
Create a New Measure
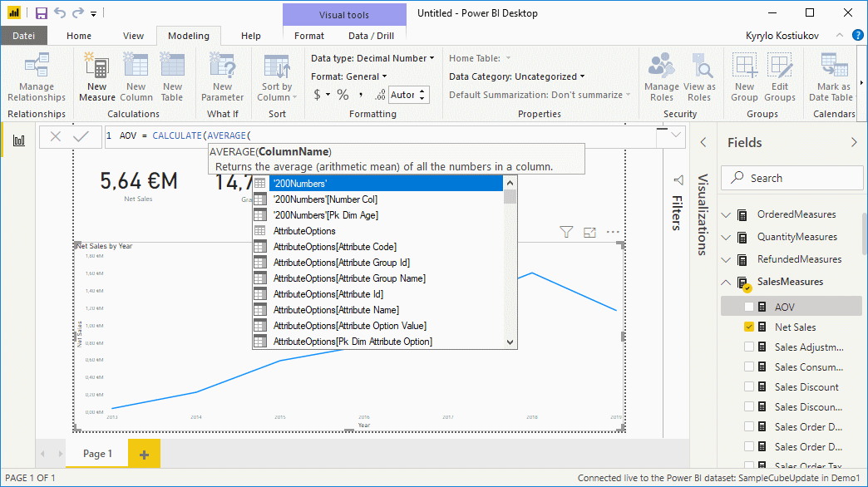97,77
